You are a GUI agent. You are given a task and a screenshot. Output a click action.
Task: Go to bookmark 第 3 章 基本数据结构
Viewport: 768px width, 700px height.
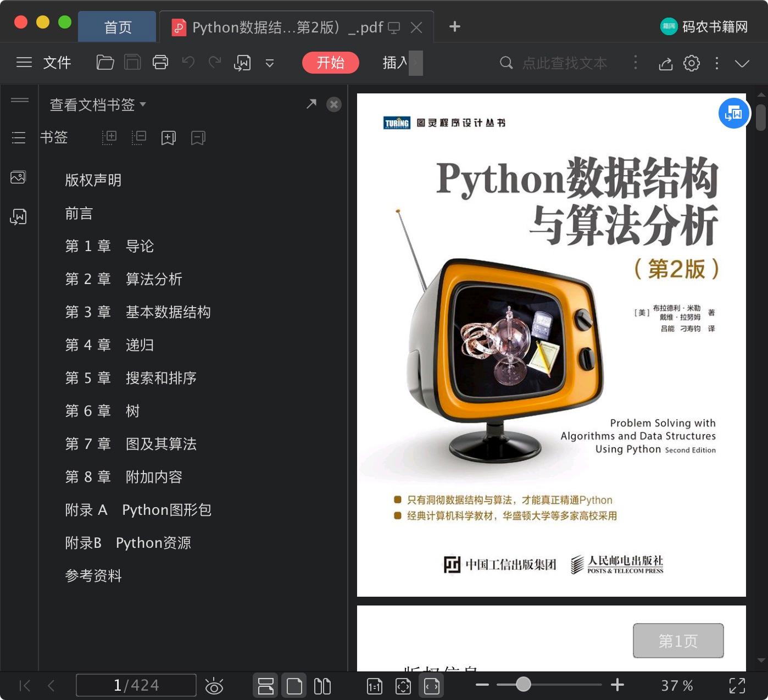pyautogui.click(x=138, y=312)
